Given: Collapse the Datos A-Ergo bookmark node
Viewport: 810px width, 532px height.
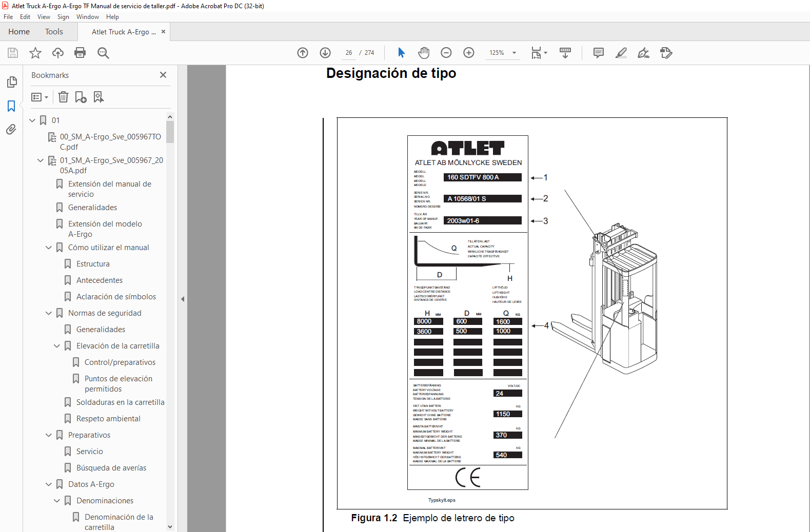Looking at the screenshot, I should tap(49, 484).
